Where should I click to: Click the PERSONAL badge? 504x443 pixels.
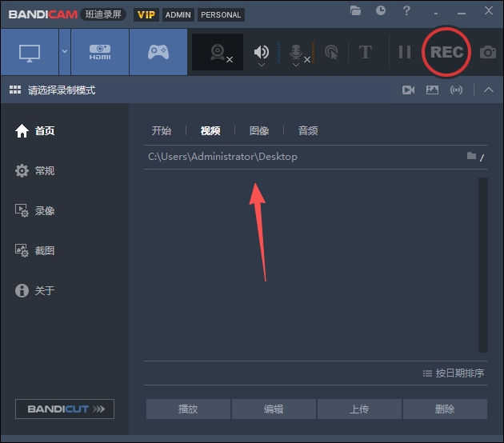point(221,14)
